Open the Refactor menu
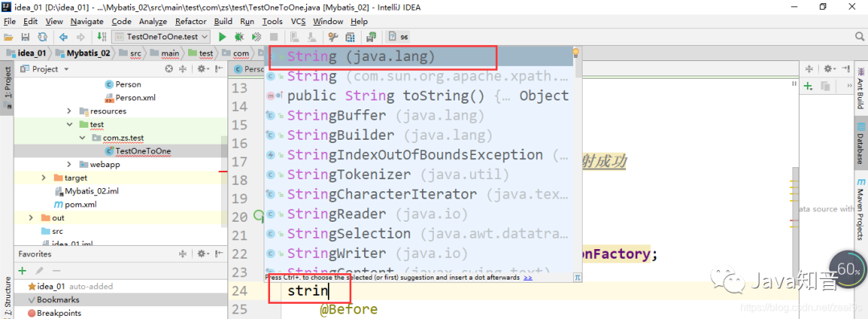 (190, 22)
